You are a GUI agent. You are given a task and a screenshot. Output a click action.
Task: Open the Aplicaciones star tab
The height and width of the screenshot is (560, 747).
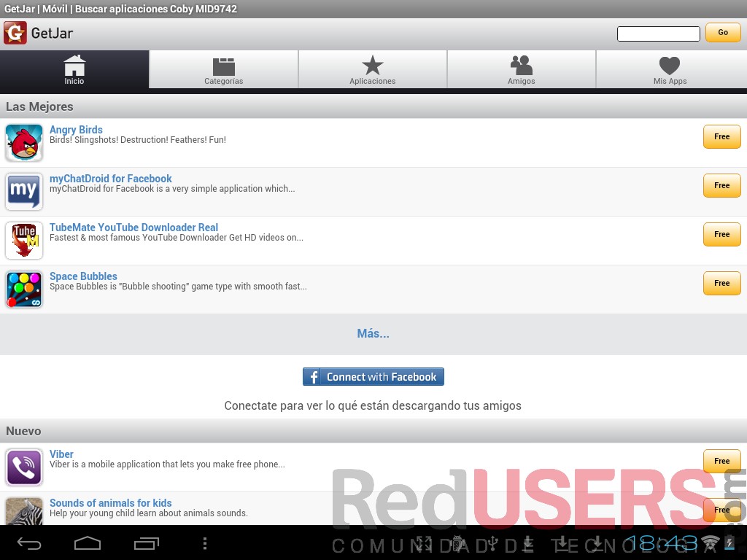click(x=373, y=69)
